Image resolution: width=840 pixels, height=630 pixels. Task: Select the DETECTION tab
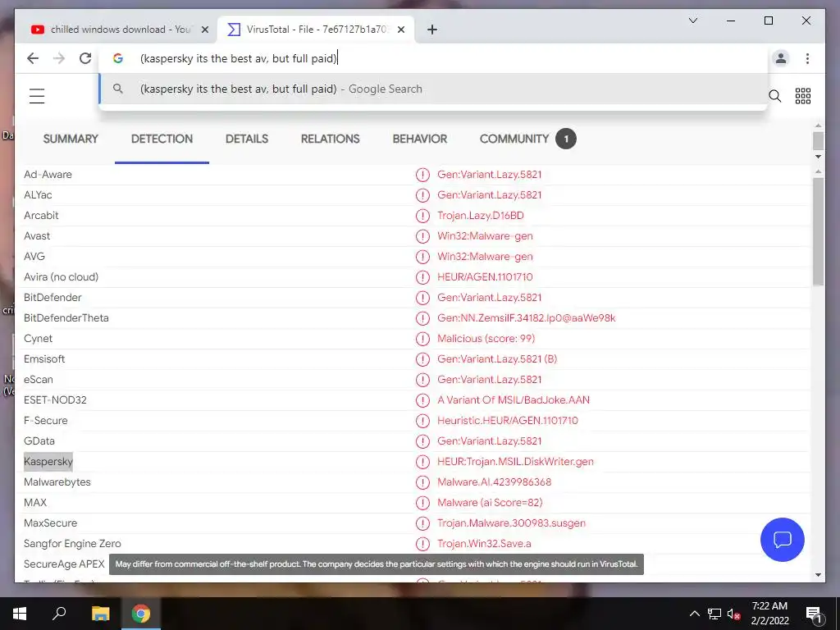point(162,139)
